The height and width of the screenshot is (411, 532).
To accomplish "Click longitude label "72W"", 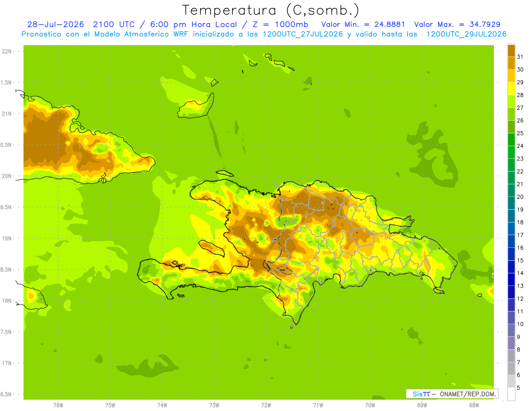I will coord(266,405).
